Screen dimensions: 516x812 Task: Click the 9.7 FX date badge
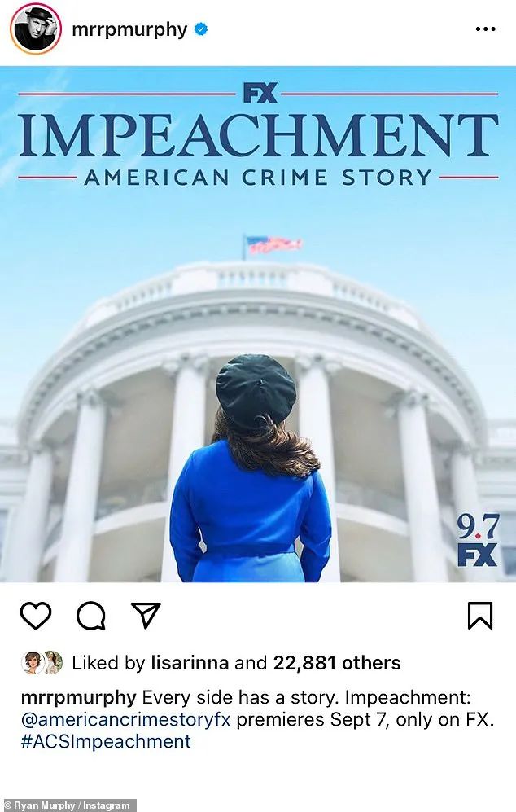[477, 540]
